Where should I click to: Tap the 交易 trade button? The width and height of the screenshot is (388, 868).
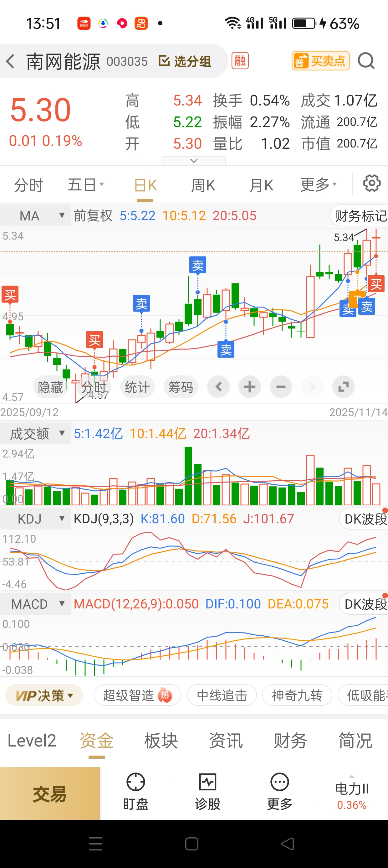click(50, 793)
